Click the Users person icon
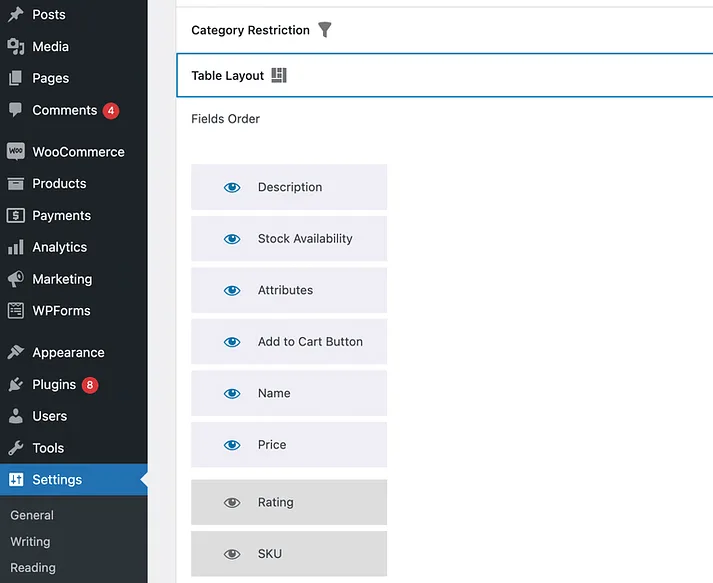The image size is (713, 583). coord(15,416)
